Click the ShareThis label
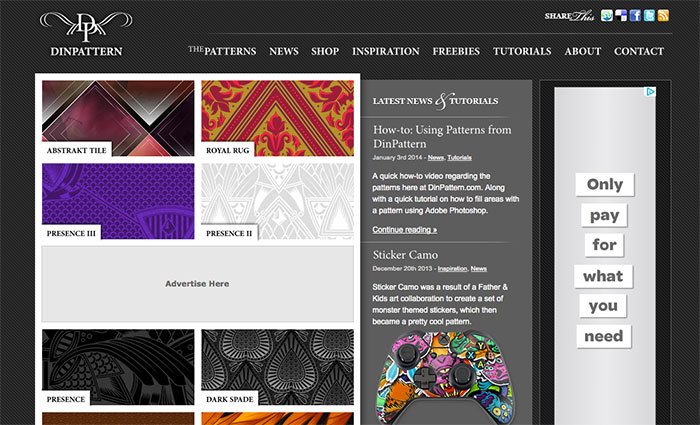The image size is (700, 425). pos(569,16)
